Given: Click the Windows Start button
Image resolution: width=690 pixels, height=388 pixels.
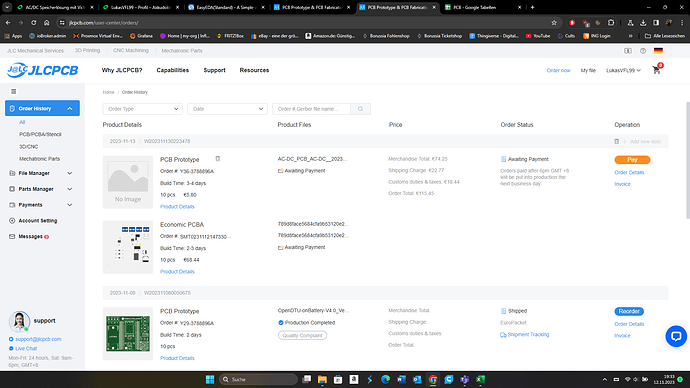Looking at the screenshot, I should [x=210, y=379].
